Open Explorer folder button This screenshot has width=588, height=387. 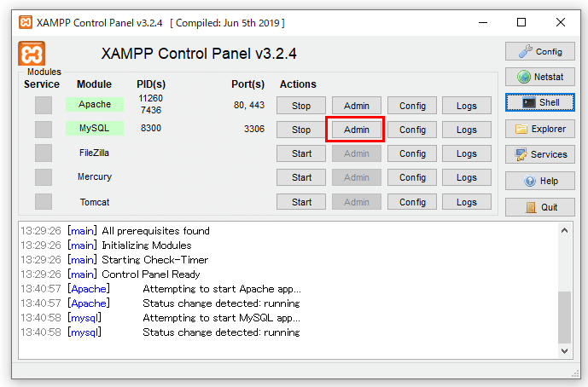[539, 129]
